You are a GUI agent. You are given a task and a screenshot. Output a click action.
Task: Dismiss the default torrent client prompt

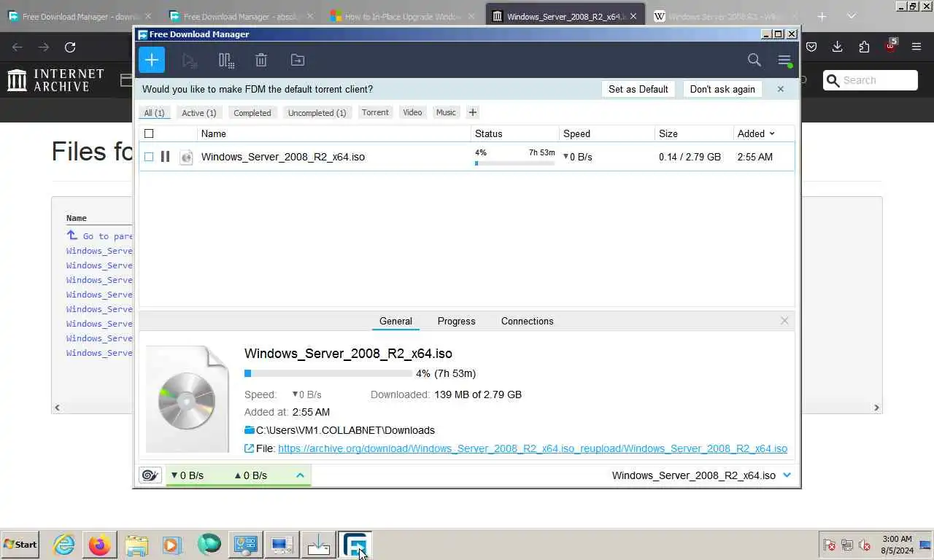click(x=781, y=89)
